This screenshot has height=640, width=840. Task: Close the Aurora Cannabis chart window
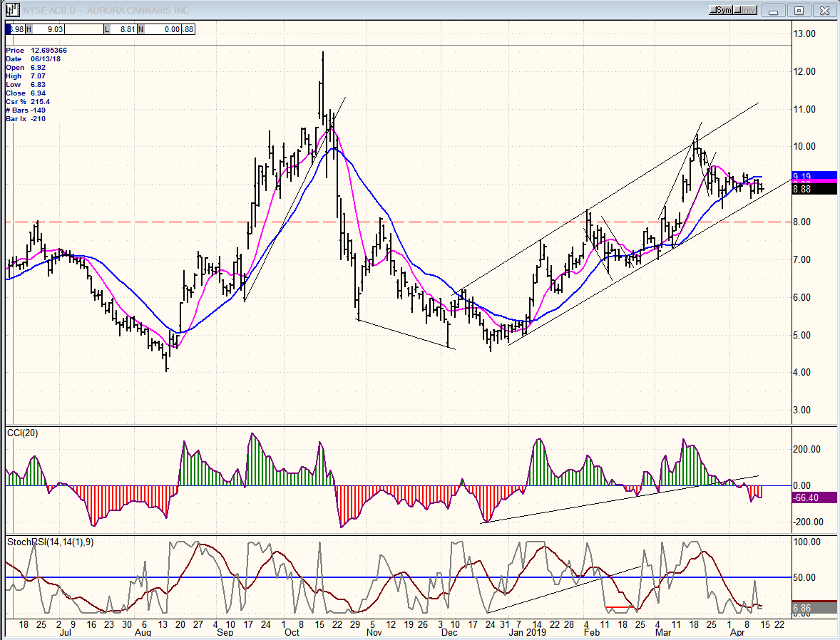coord(824,11)
